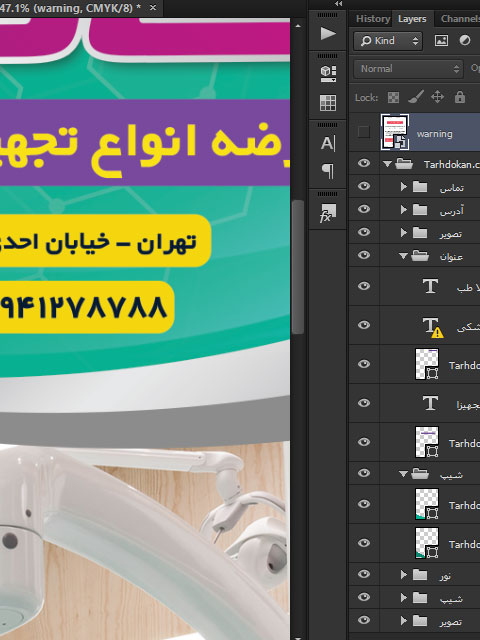The image size is (480, 640).
Task: Collapse panels double-arrow icon
Action: [x=338, y=4]
